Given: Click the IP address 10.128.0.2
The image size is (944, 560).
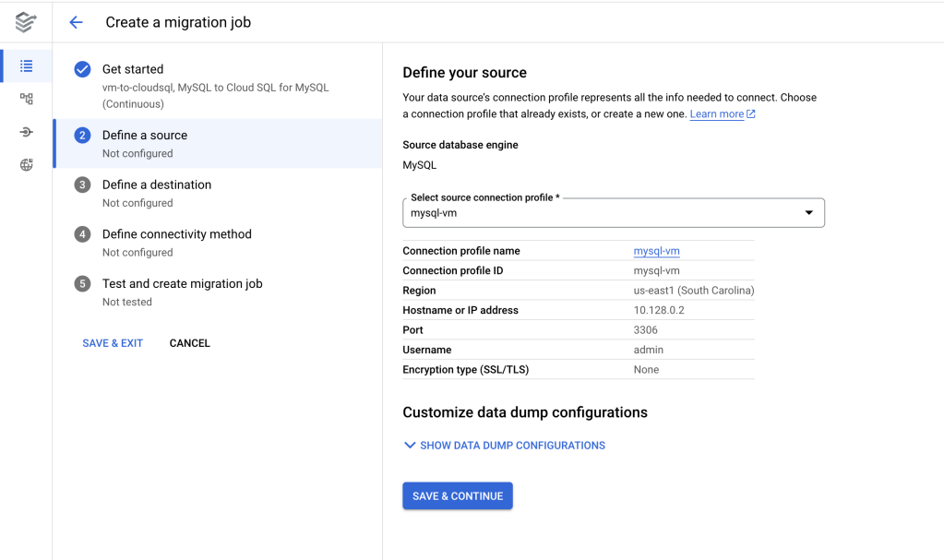Looking at the screenshot, I should (659, 310).
